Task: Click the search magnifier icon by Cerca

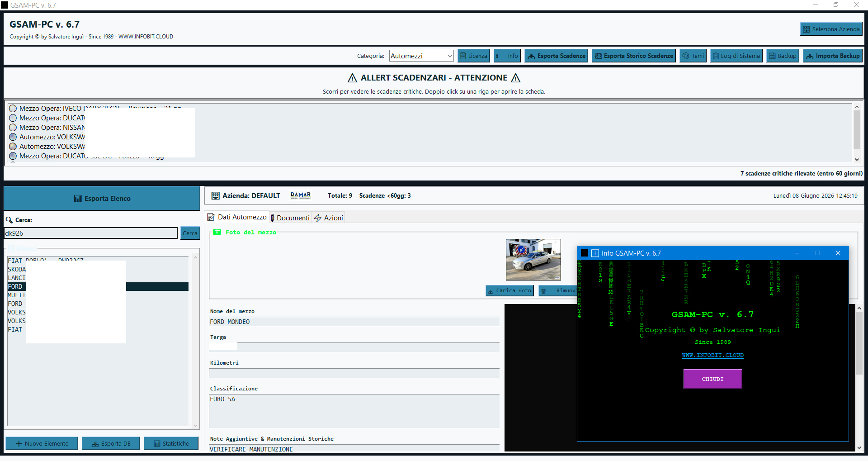Action: [x=9, y=220]
